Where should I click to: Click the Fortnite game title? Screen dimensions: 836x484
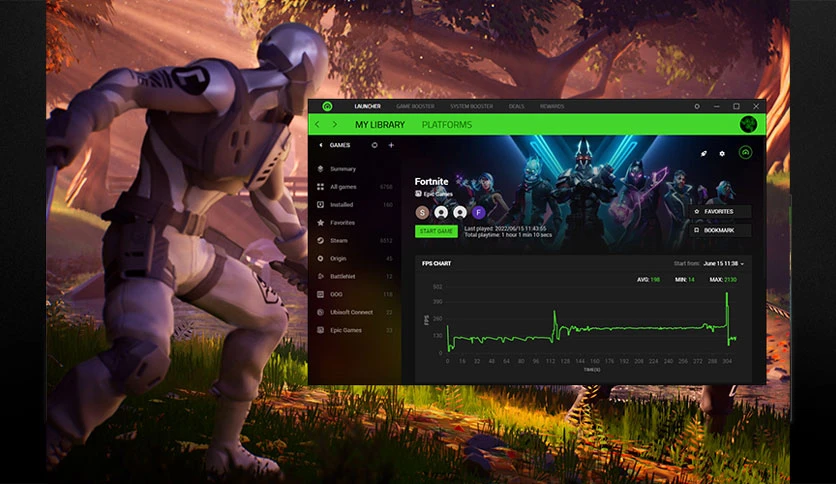point(431,182)
